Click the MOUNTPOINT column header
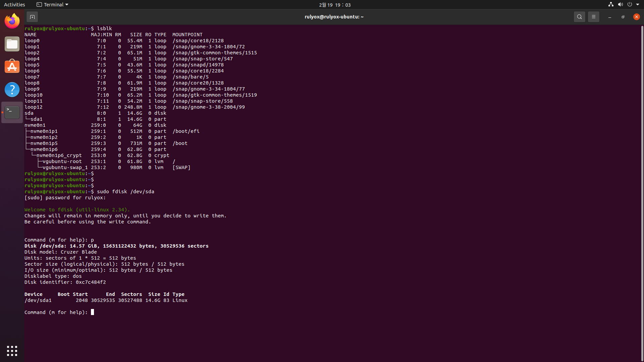 (188, 35)
